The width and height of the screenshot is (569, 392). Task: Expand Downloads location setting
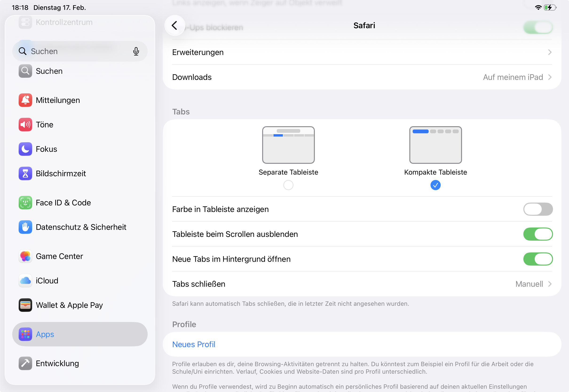pos(362,77)
